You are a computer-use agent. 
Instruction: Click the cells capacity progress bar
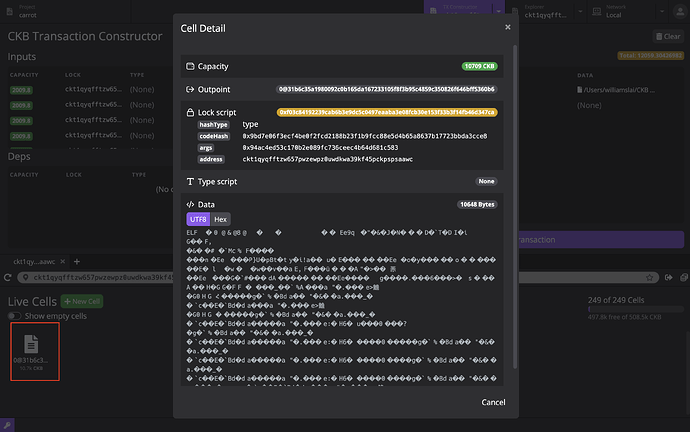(635, 309)
